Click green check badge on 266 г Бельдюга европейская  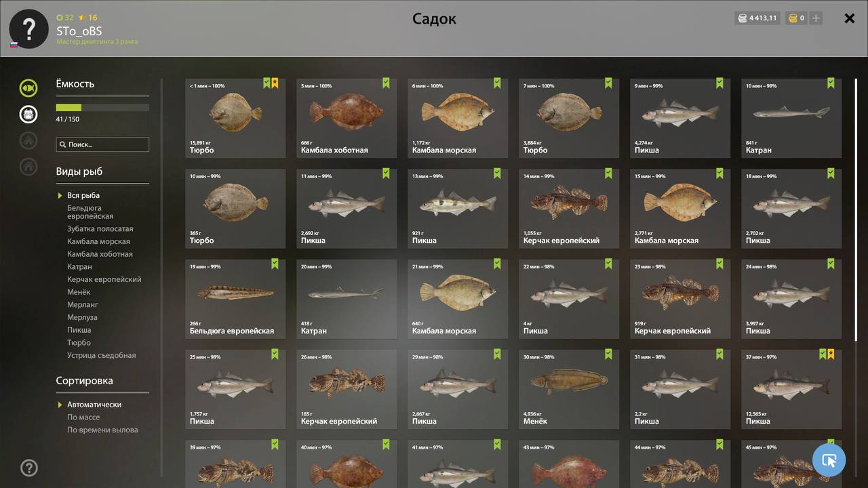pyautogui.click(x=275, y=264)
